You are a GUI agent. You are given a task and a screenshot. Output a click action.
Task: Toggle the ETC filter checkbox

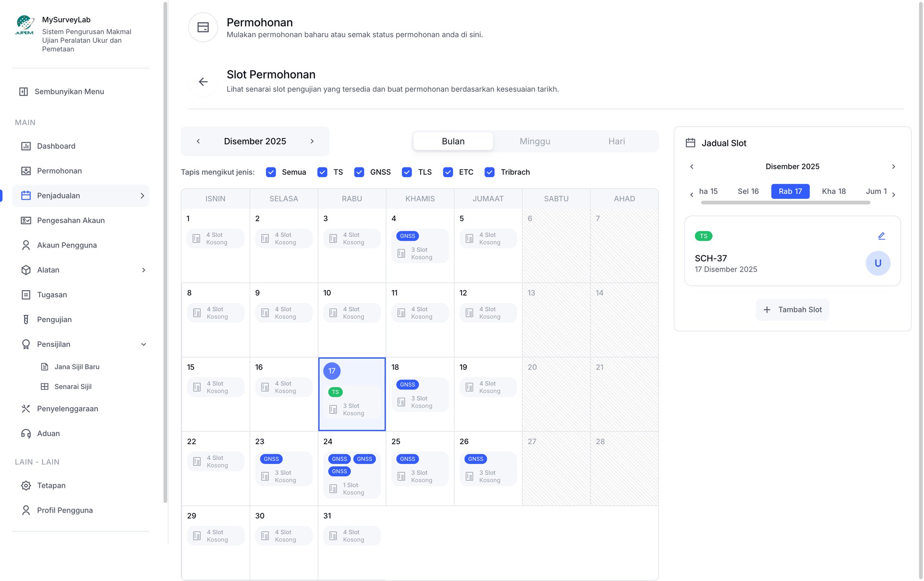pos(448,172)
